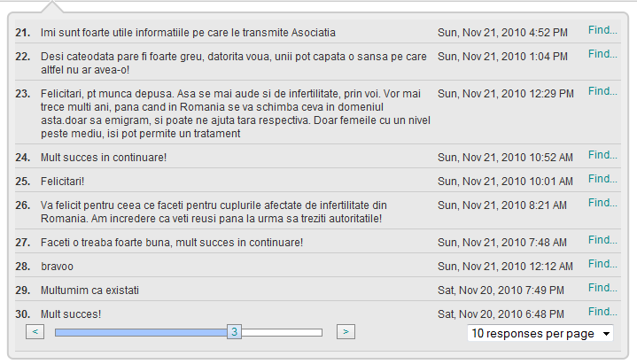Go to next page of responses

[x=346, y=331]
